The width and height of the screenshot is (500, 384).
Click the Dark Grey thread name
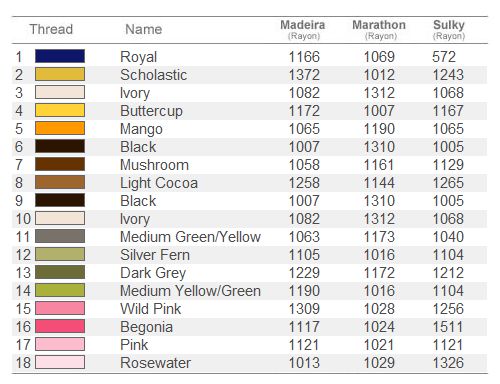point(153,273)
